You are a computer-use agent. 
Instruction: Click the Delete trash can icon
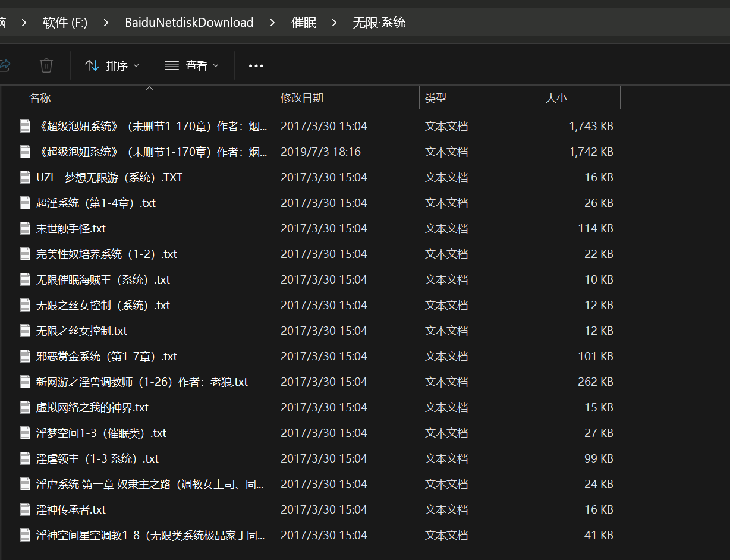pyautogui.click(x=46, y=65)
